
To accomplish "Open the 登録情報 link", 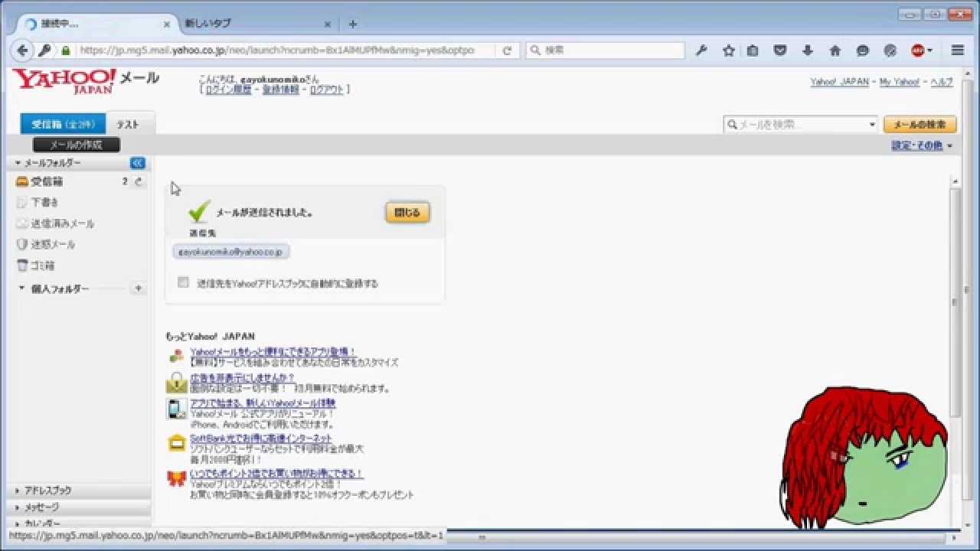I will (279, 90).
